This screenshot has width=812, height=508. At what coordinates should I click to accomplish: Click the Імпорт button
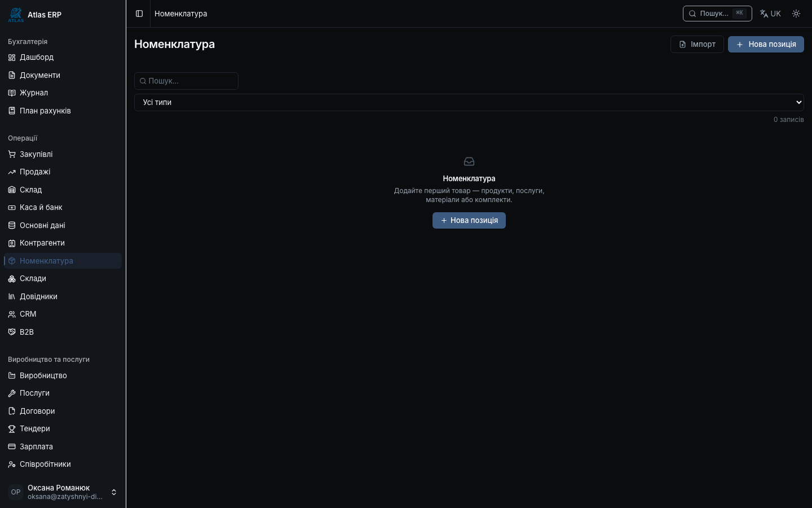click(x=697, y=44)
